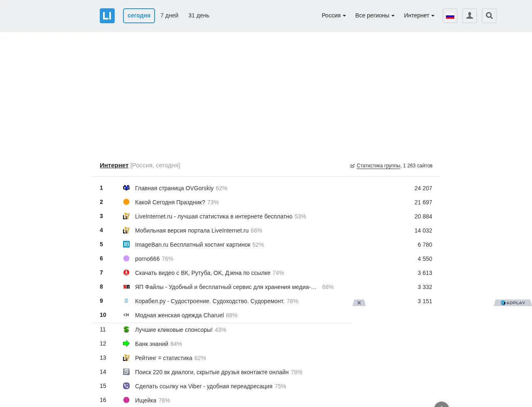Open the Статистика группы link

point(378,166)
